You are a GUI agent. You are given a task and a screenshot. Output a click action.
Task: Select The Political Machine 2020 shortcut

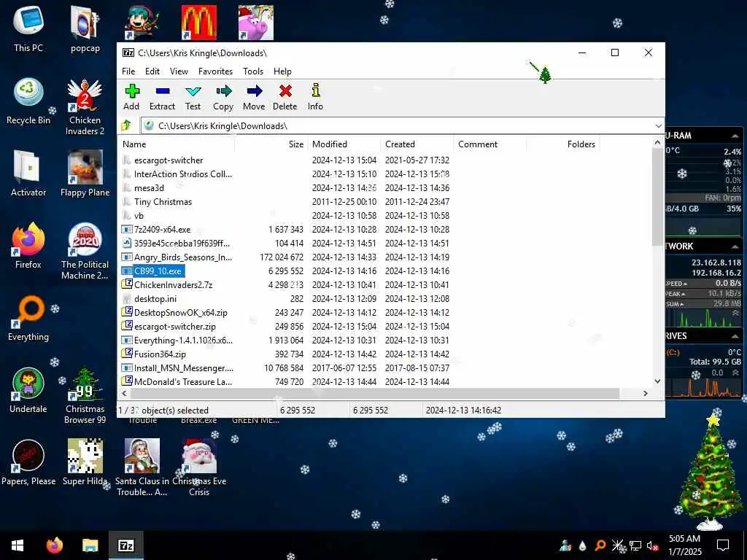coord(85,251)
